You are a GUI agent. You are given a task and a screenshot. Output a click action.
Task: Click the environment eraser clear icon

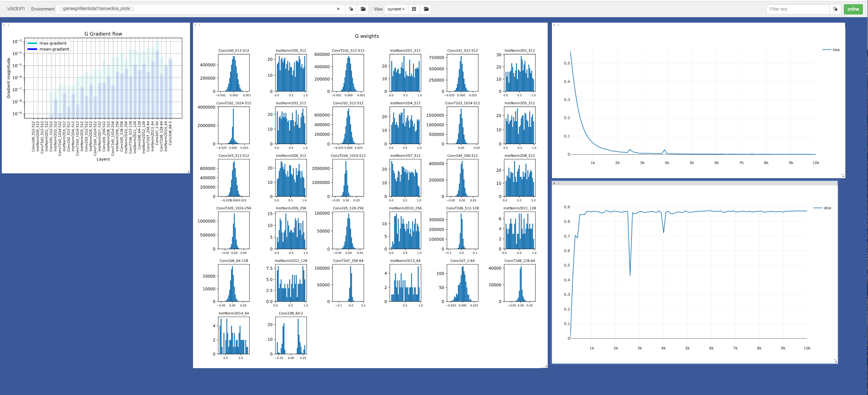click(x=351, y=9)
